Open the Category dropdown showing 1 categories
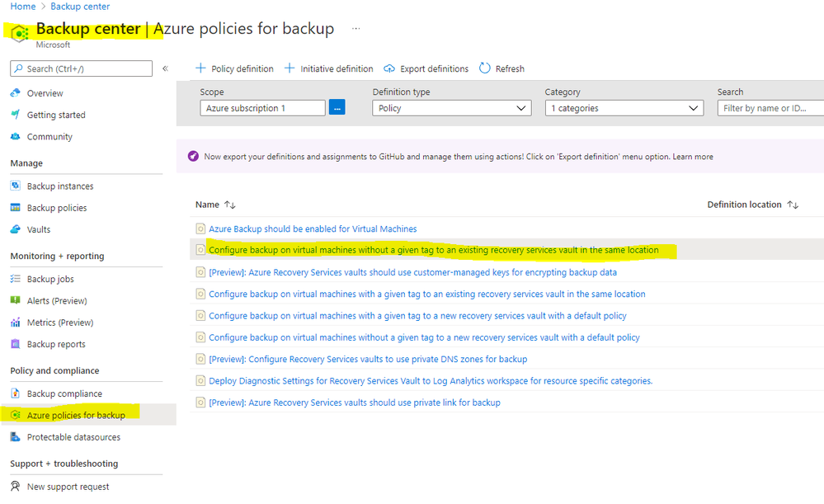This screenshot has height=504, width=824. click(624, 108)
